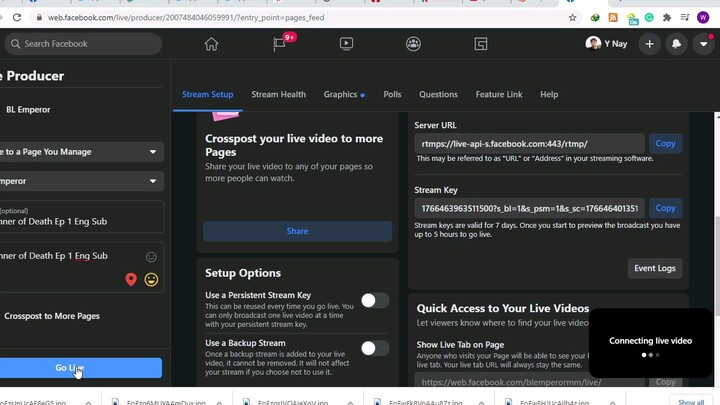Click the plus Create icon
Image resolution: width=720 pixels, height=405 pixels.
coord(649,44)
